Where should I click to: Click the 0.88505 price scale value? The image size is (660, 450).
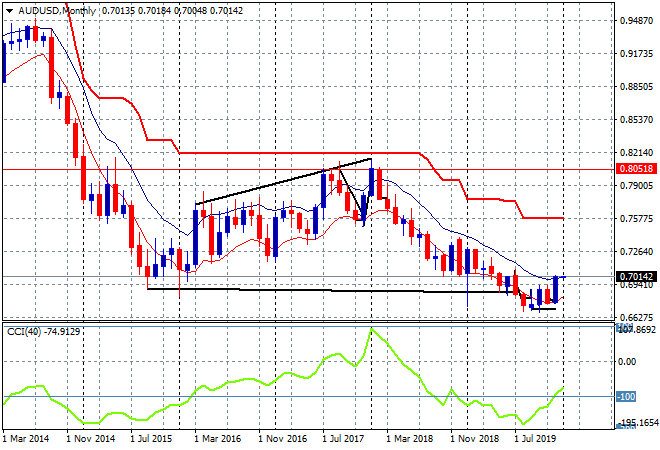(636, 87)
